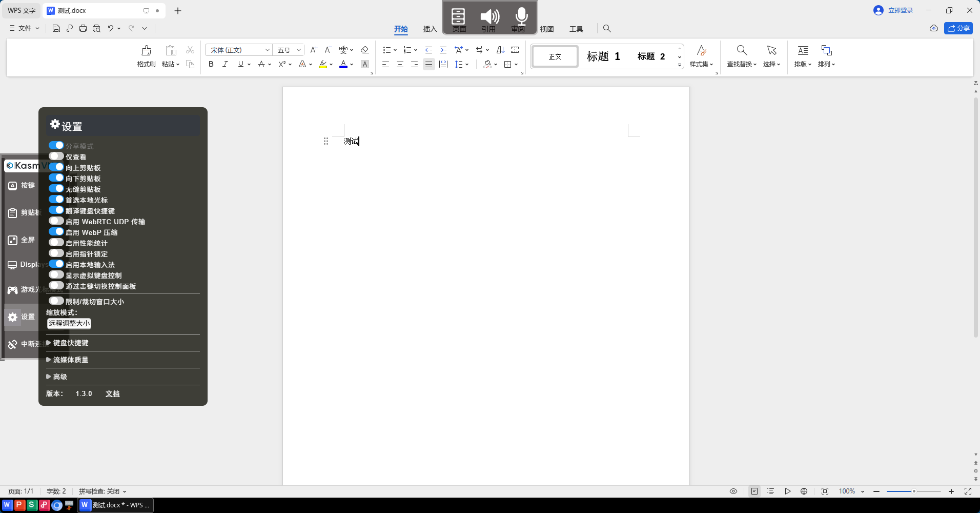Image resolution: width=980 pixels, height=513 pixels.
Task: Enable 启用性能统计 switch
Action: coord(56,243)
